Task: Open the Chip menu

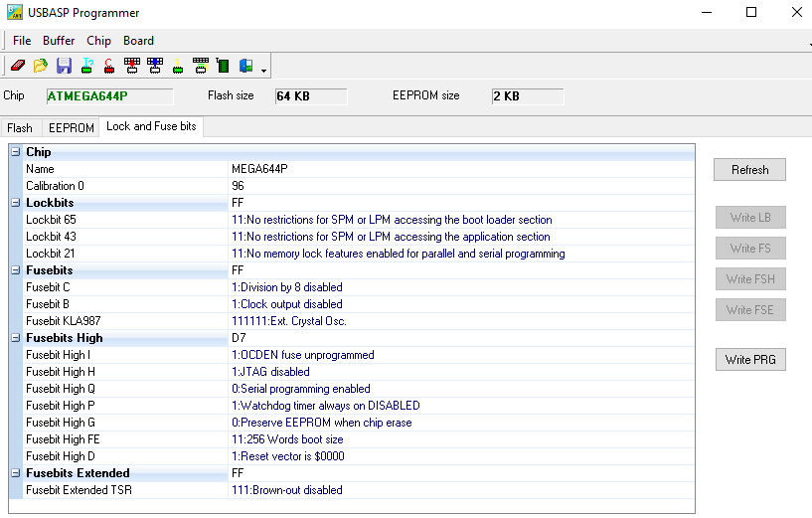Action: tap(98, 41)
